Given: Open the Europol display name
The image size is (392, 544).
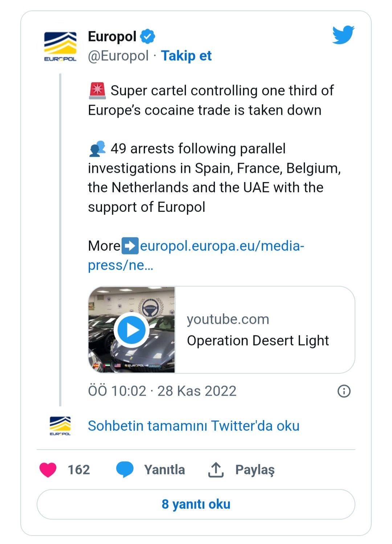Looking at the screenshot, I should coord(112,36).
